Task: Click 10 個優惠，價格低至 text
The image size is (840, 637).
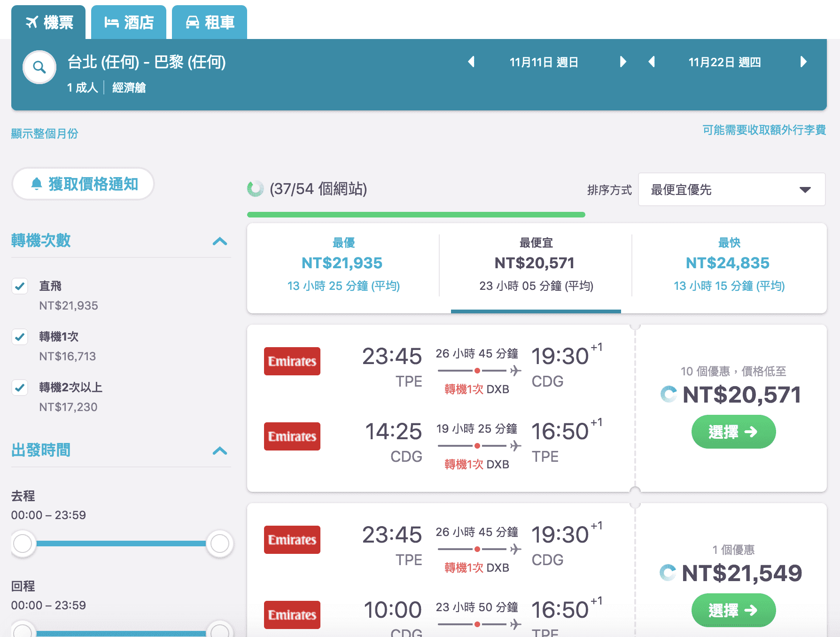Action: click(x=733, y=371)
